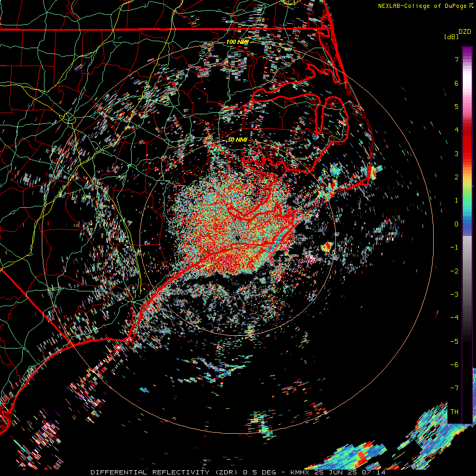This screenshot has height=476, width=476.
Task: Click the 0 value on the dB scale
Action: point(456,224)
